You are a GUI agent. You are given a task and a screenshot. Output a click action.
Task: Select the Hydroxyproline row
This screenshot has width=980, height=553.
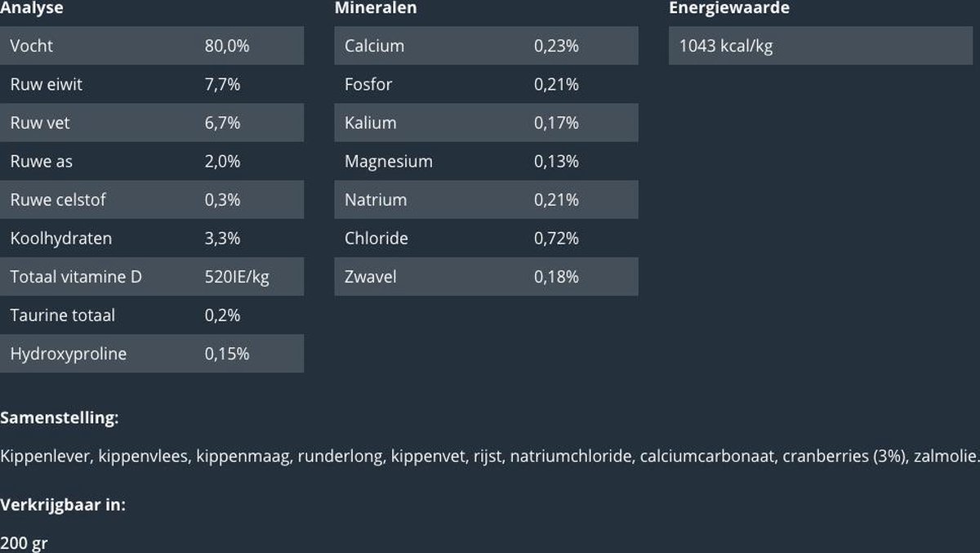pos(151,354)
